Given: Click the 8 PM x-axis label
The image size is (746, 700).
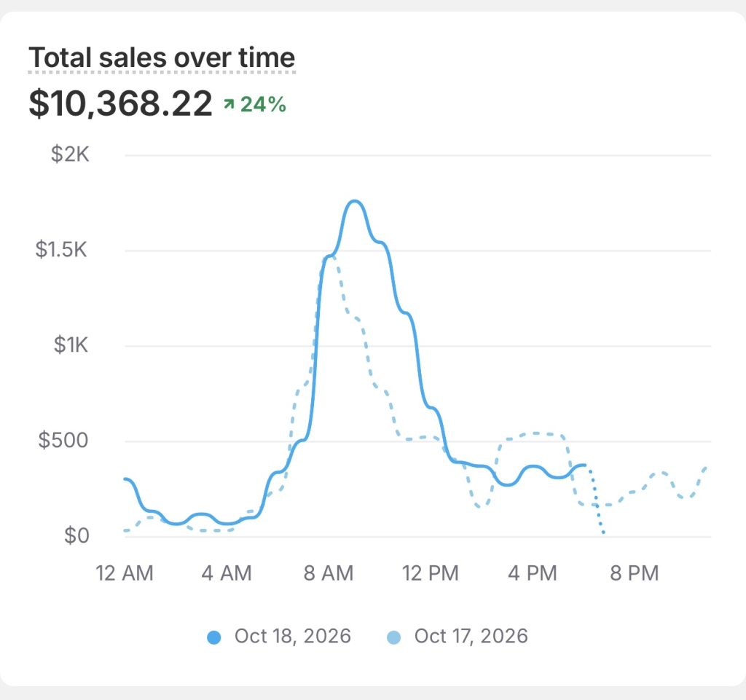Looking at the screenshot, I should coord(635,573).
